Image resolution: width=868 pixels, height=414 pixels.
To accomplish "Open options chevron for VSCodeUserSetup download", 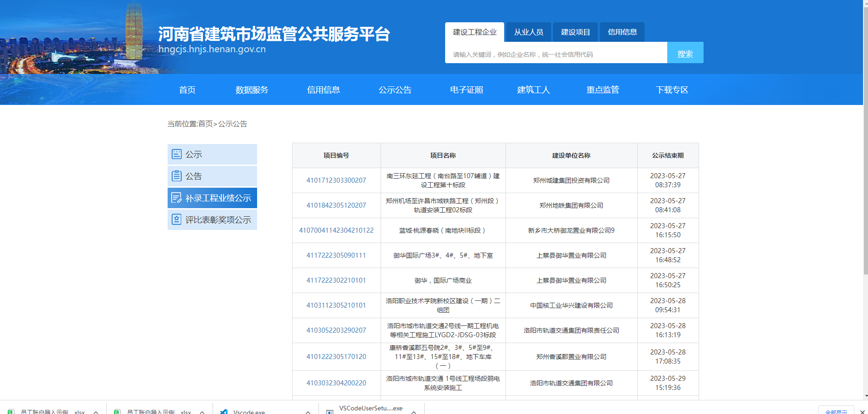I will click(414, 412).
